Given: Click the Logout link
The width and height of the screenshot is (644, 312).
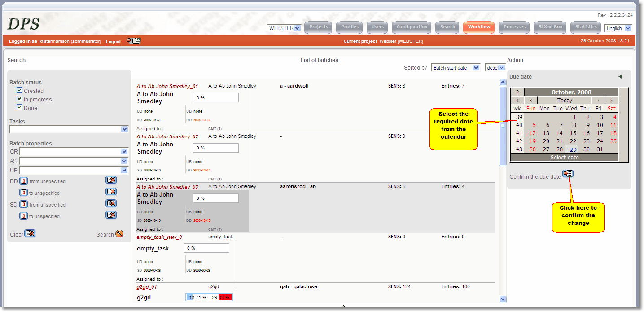Looking at the screenshot, I should click(114, 41).
